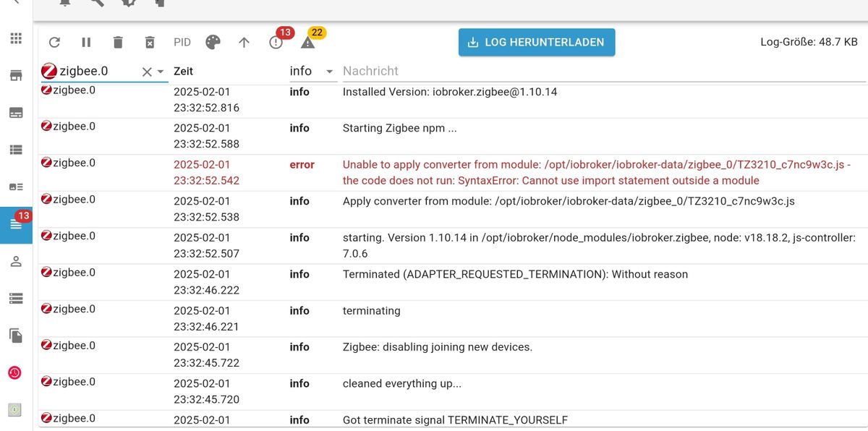The width and height of the screenshot is (868, 431).
Task: Download log via LOG HERUNTERLADEN button
Action: click(x=537, y=43)
